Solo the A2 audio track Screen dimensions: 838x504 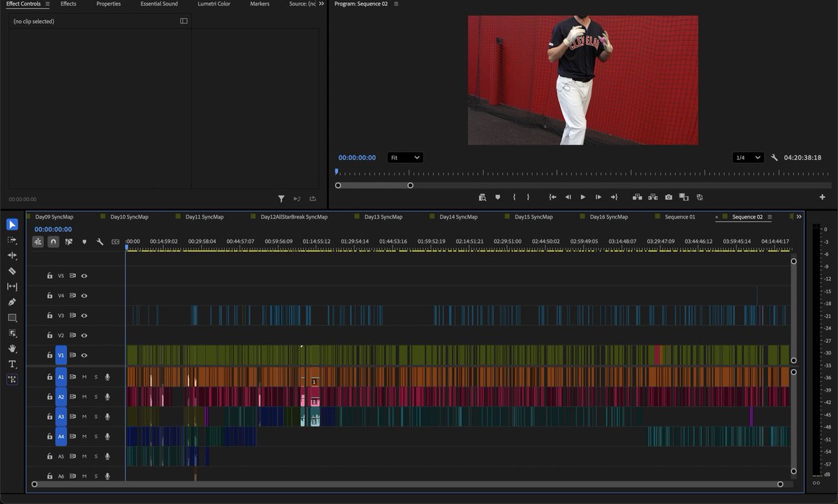[96, 396]
